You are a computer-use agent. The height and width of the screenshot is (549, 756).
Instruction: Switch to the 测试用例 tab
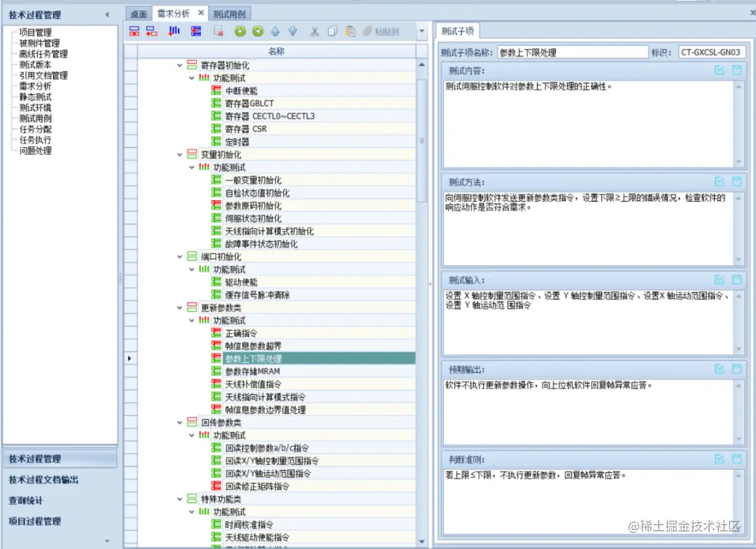click(230, 14)
